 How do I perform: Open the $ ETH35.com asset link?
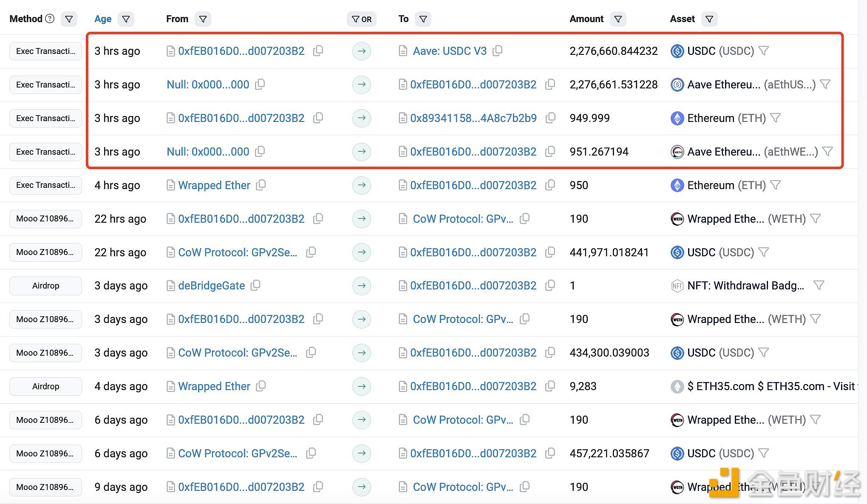(771, 386)
